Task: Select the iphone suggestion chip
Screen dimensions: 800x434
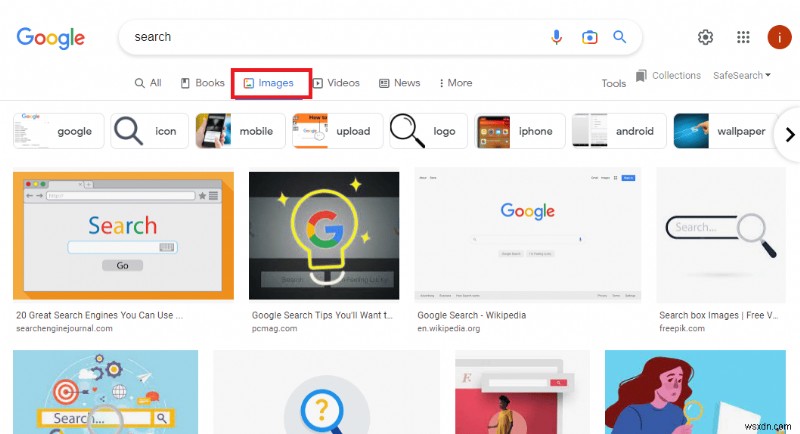Action: [x=520, y=131]
